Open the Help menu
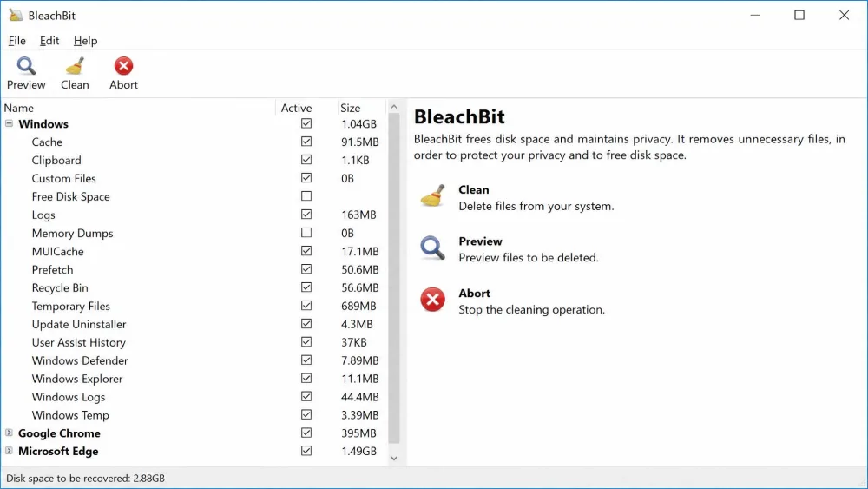The image size is (868, 489). (85, 41)
